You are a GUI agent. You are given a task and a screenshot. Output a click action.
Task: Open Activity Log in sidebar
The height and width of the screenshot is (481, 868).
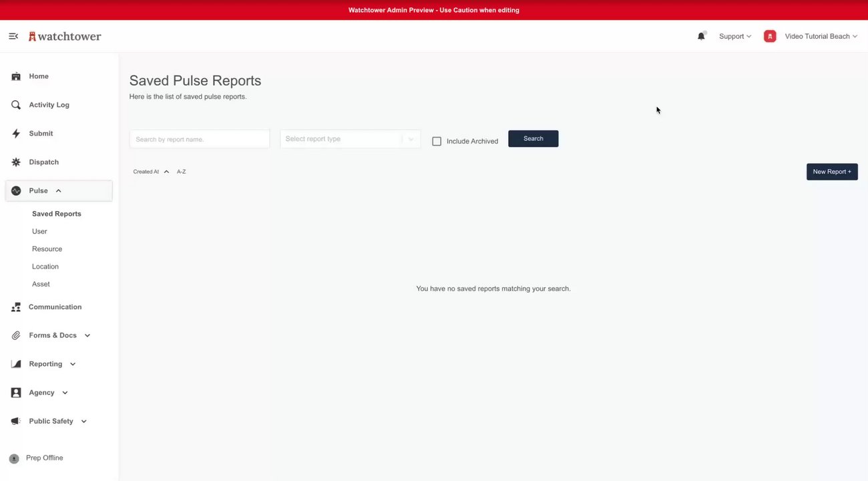49,105
